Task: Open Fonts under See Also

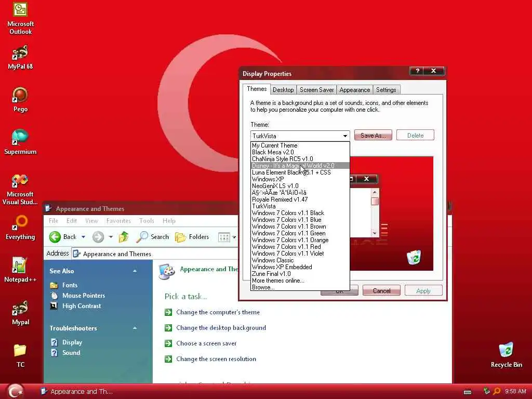Action: [70, 285]
